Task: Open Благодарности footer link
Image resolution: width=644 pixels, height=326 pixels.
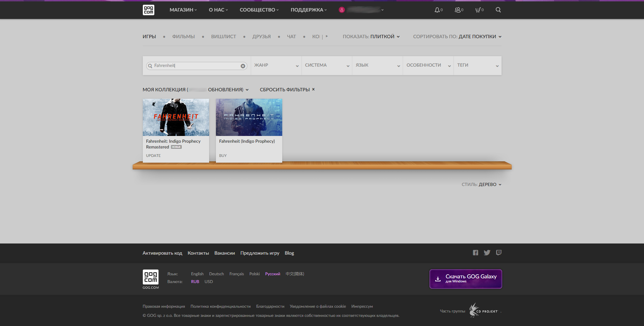Action: (270, 306)
